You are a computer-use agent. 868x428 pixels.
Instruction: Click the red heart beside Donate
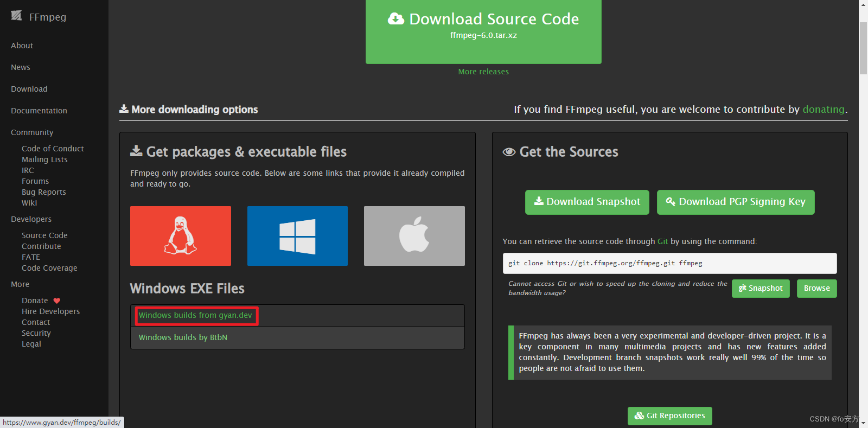57,301
